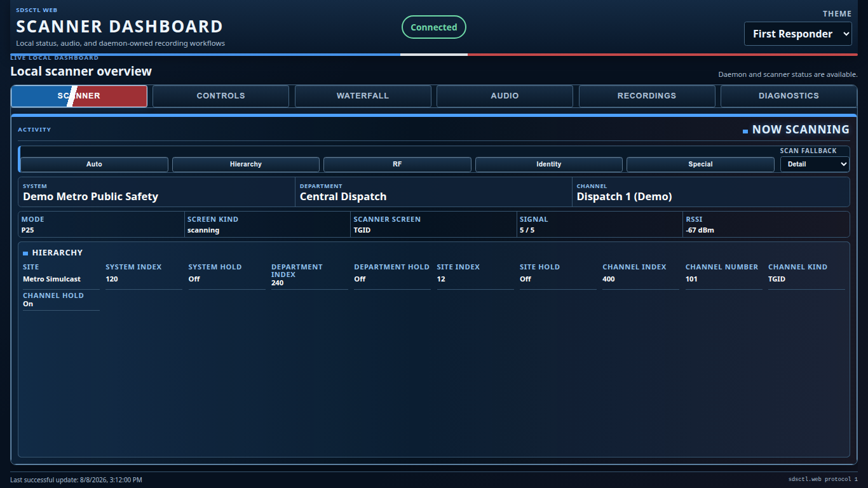Select the Hierarchy activity view button
The height and width of the screenshot is (488, 868).
(x=246, y=165)
